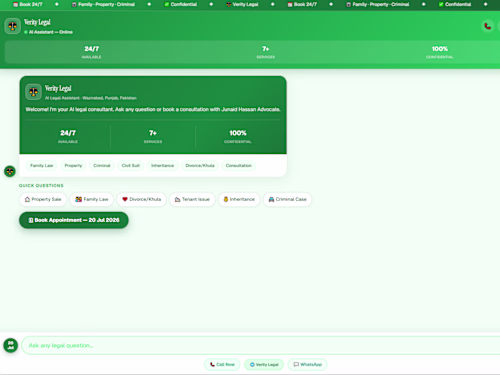Select the Consultation service tag
This screenshot has height=375, width=500.
click(239, 166)
